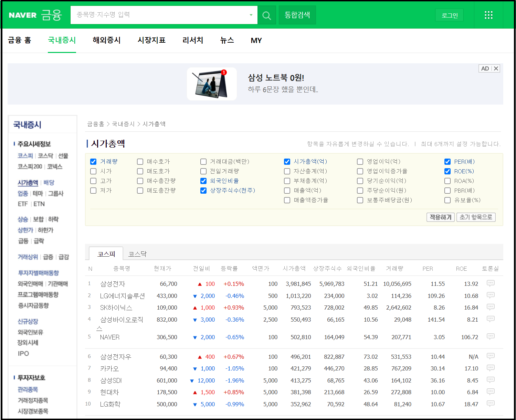The width and height of the screenshot is (516, 420).
Task: Open 삼성바이오로직스 discussion room icon
Action: (x=491, y=319)
